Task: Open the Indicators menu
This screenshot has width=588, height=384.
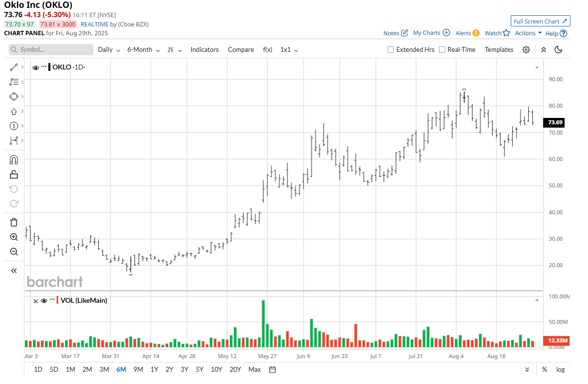Action: point(204,49)
